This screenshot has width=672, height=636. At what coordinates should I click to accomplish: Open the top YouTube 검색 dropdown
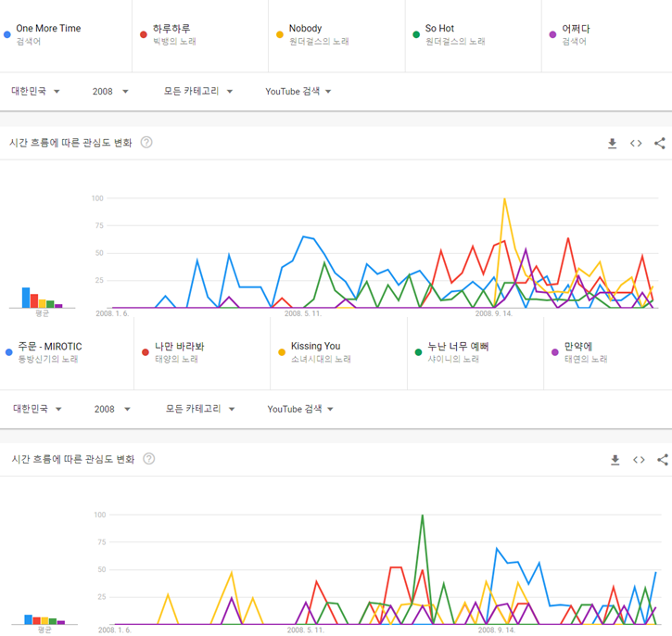coord(298,91)
